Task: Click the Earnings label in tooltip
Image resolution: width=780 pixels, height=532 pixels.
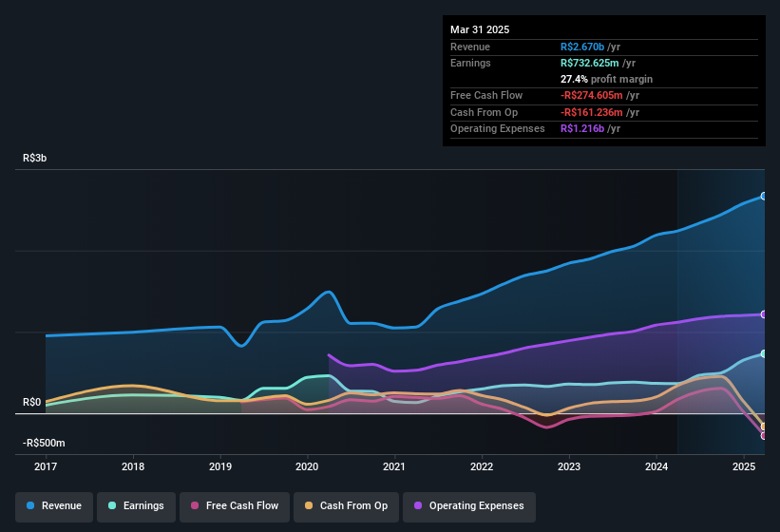Action: click(470, 63)
